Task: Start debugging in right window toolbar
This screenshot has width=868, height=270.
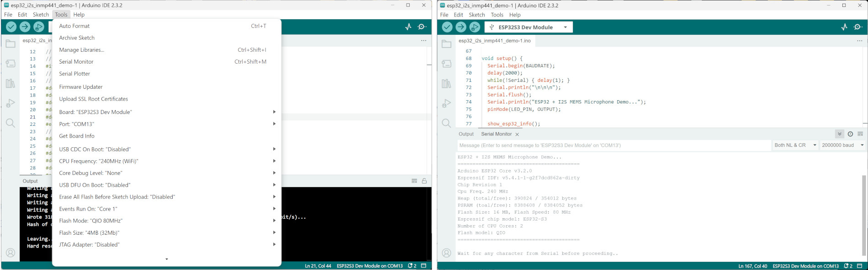Action: tap(475, 27)
